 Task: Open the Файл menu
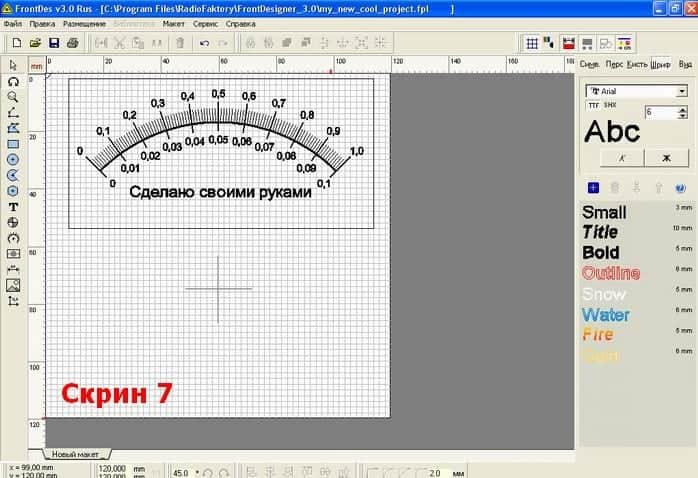pos(12,24)
